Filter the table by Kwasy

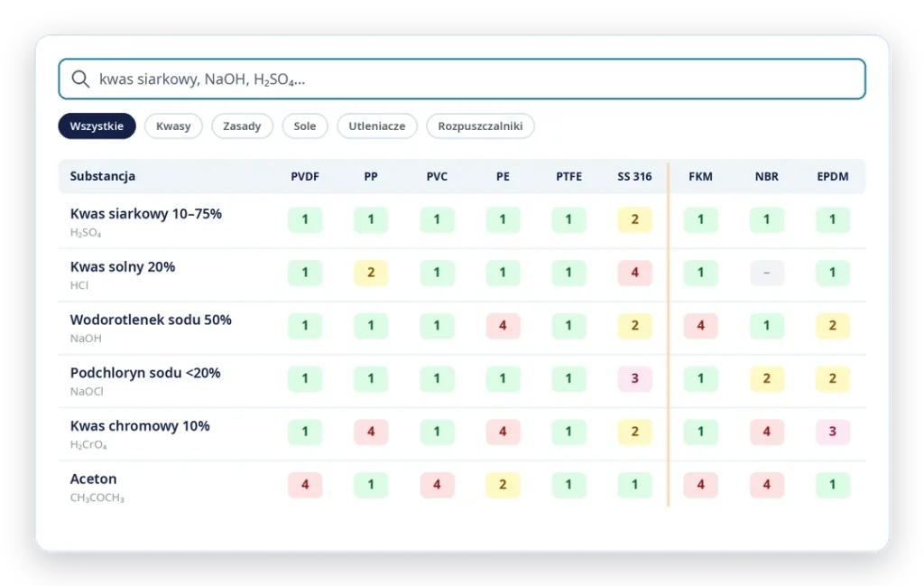[x=173, y=126]
